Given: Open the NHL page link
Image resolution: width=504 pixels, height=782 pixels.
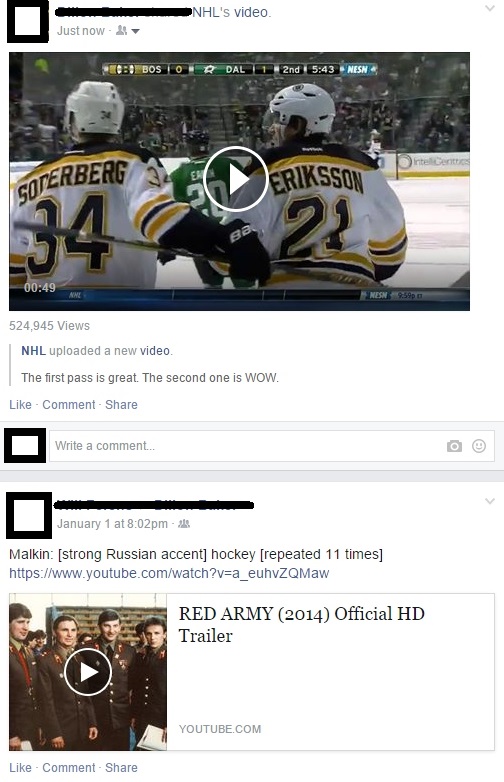Looking at the screenshot, I should point(33,351).
